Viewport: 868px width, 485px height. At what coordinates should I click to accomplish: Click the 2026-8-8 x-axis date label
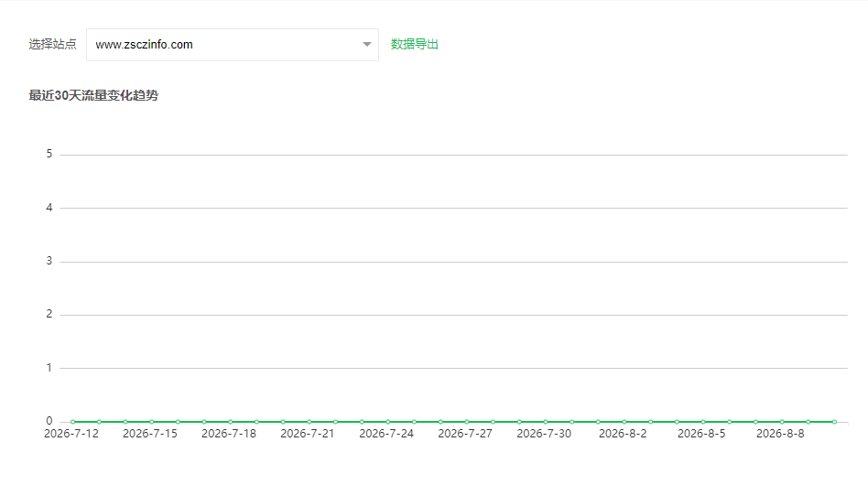[780, 434]
